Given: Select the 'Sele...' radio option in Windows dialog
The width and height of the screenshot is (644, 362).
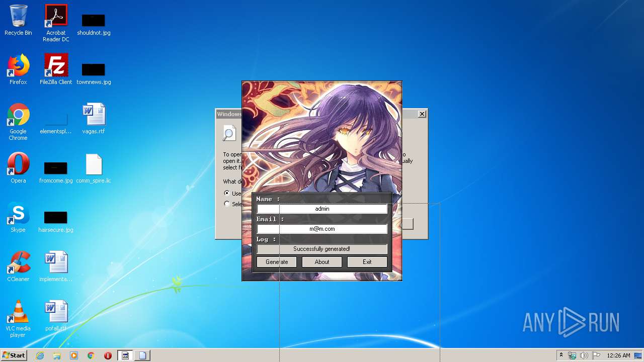Looking at the screenshot, I should pos(227,204).
